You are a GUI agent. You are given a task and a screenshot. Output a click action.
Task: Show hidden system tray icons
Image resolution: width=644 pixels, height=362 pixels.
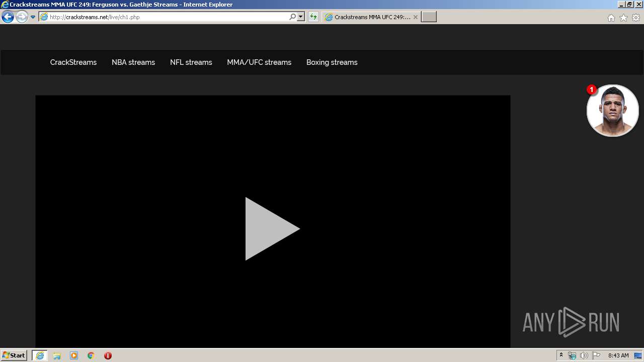[x=561, y=355]
